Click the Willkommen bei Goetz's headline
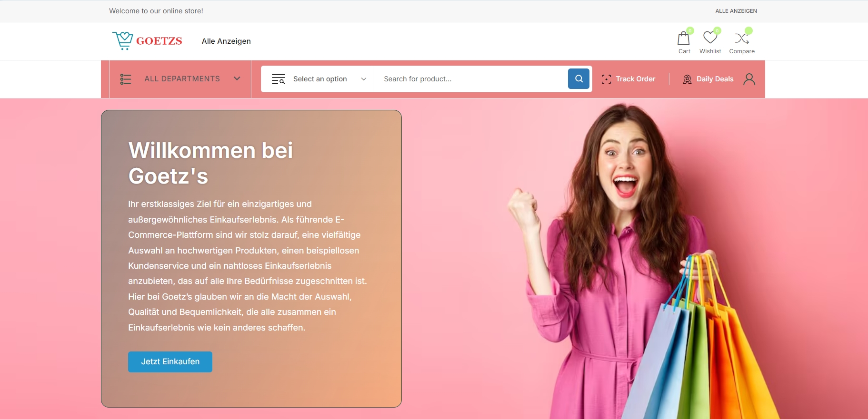Viewport: 868px width, 419px height. coord(210,163)
